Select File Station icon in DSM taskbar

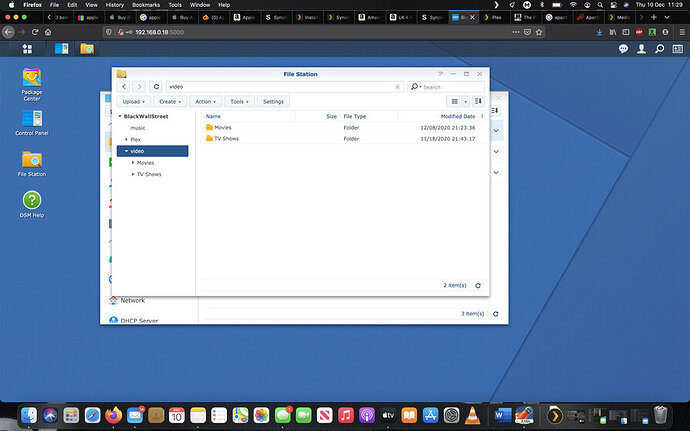[87, 49]
